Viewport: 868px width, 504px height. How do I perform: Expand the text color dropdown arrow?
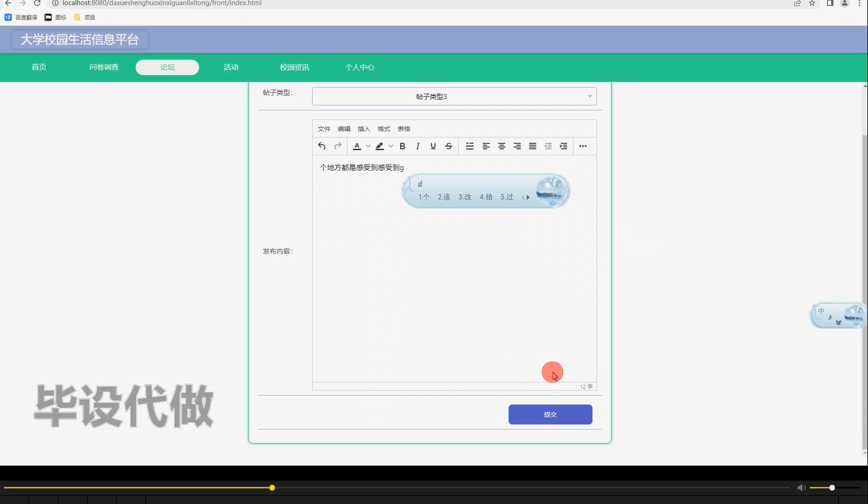(x=368, y=146)
